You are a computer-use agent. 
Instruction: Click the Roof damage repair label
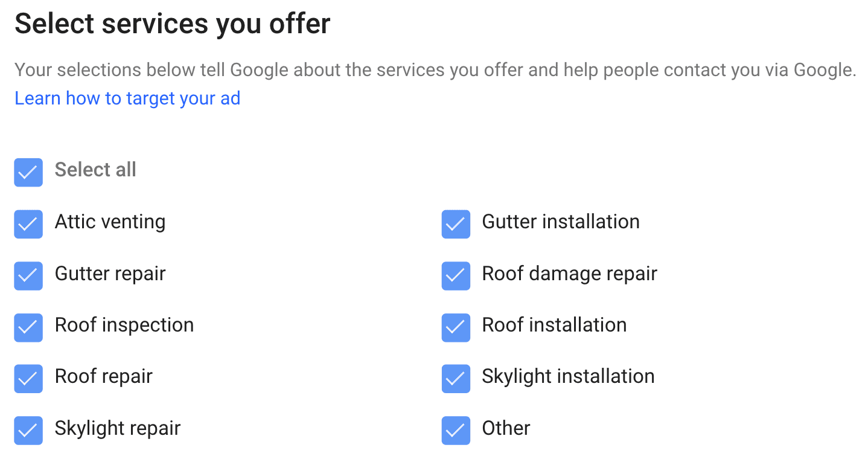tap(569, 274)
